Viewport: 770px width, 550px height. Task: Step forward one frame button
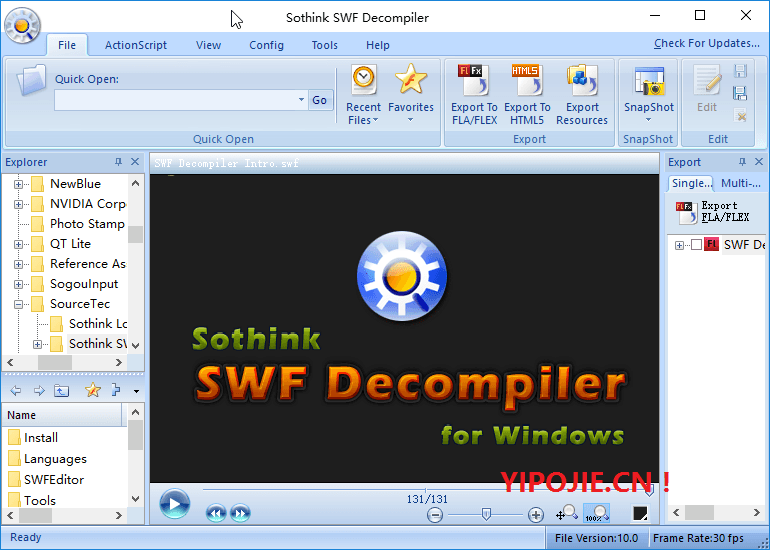(x=240, y=514)
